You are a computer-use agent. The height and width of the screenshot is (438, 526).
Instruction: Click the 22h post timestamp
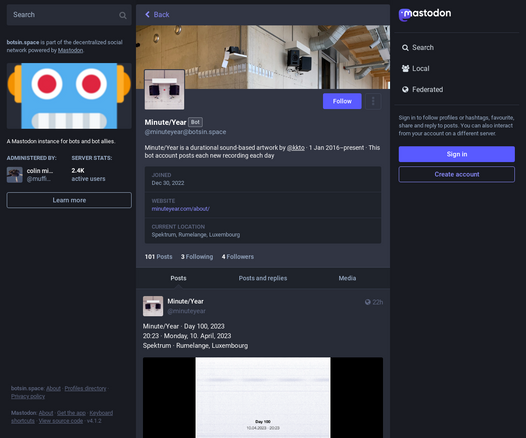click(x=377, y=302)
